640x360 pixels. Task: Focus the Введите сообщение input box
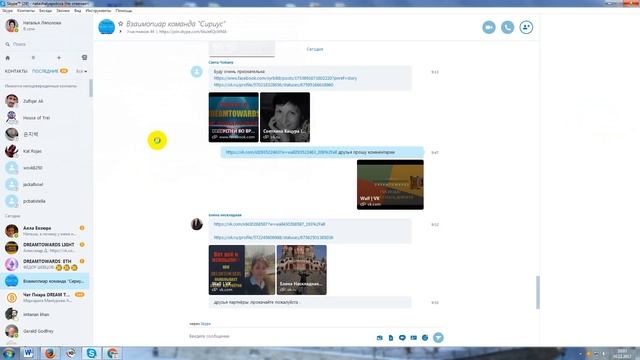tap(280, 336)
